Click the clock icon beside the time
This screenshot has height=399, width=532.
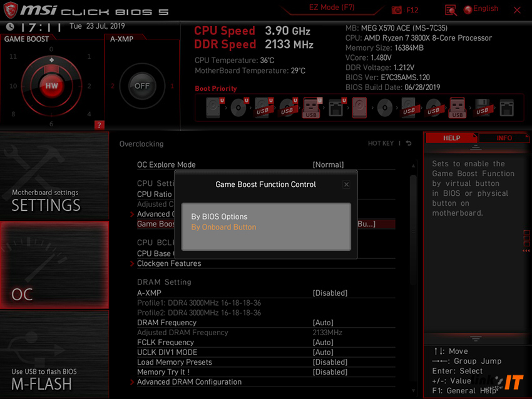coord(10,26)
